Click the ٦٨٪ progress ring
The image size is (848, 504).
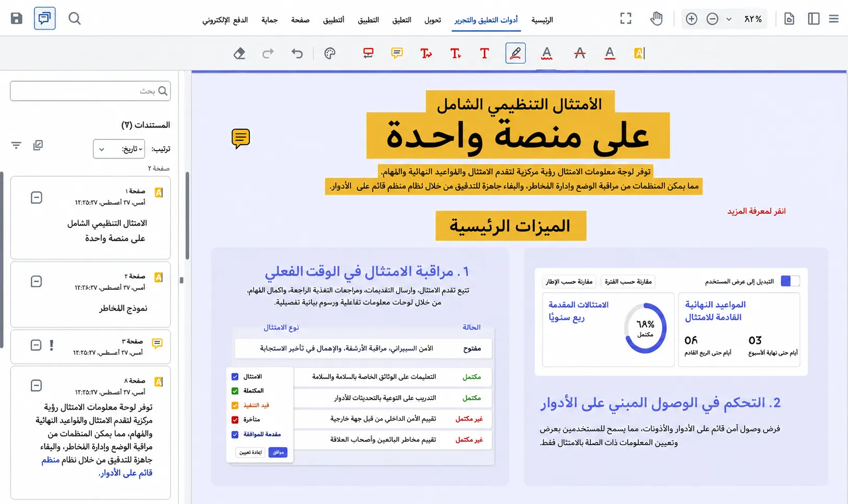point(645,329)
